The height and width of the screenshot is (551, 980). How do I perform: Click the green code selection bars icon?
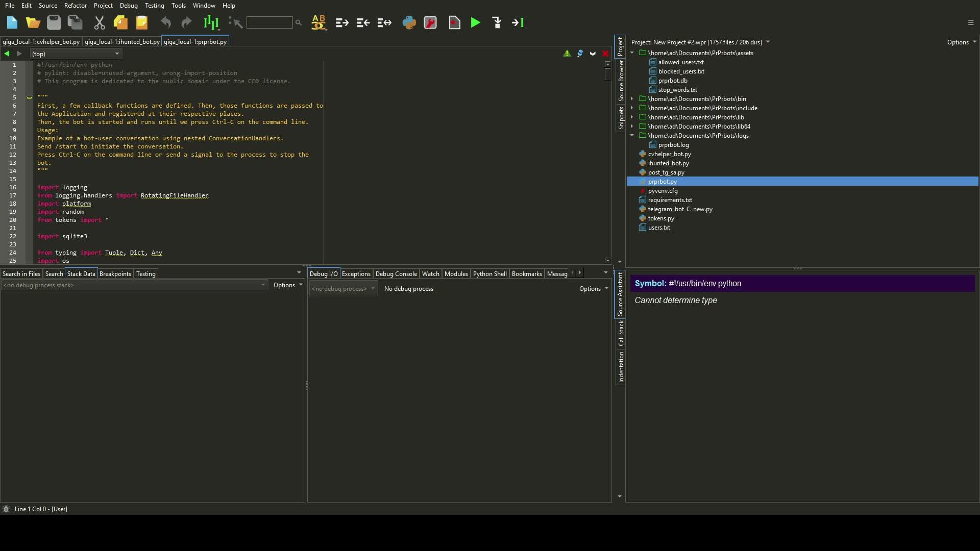(211, 22)
